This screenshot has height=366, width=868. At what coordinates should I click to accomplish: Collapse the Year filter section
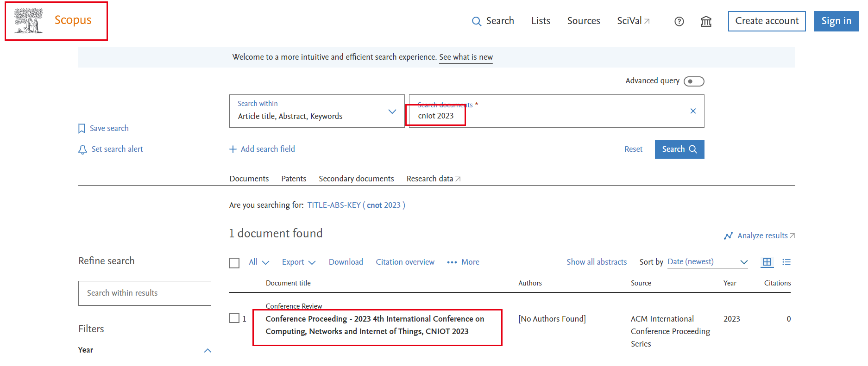point(208,350)
